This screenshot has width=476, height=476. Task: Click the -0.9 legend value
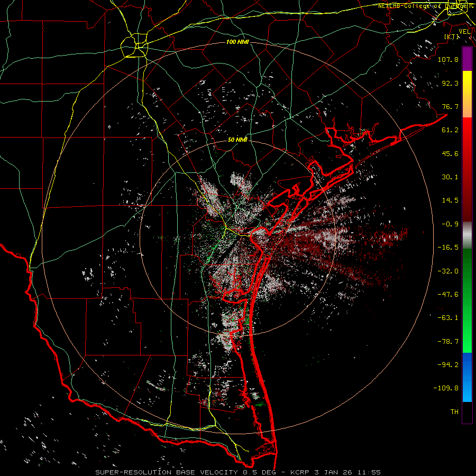(x=450, y=224)
